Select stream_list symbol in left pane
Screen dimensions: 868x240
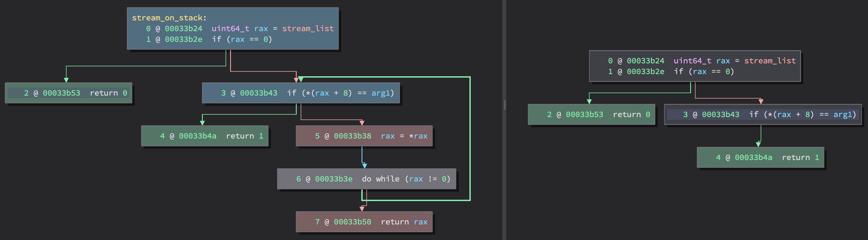308,29
